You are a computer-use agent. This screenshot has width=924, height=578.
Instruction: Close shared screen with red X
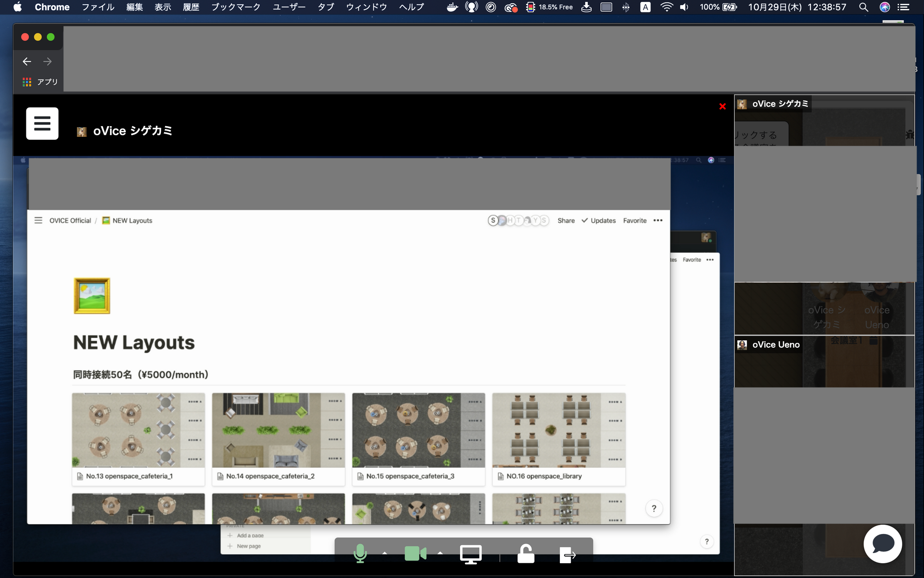click(x=723, y=106)
